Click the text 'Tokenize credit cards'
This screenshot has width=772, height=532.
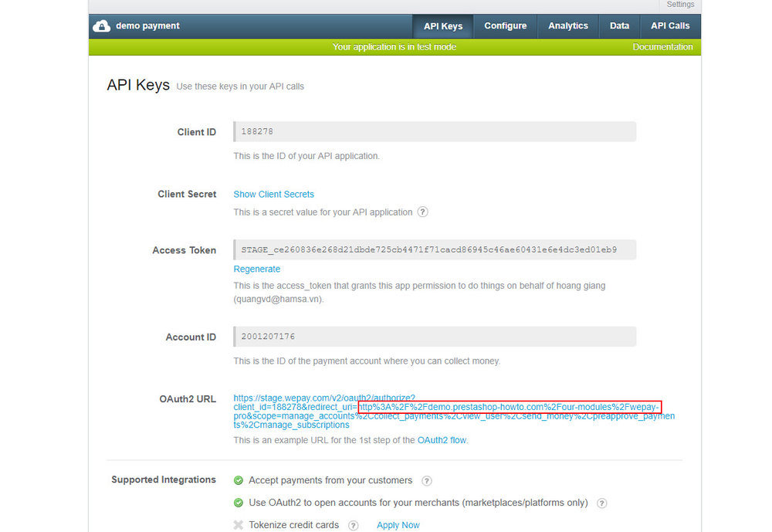click(x=294, y=525)
